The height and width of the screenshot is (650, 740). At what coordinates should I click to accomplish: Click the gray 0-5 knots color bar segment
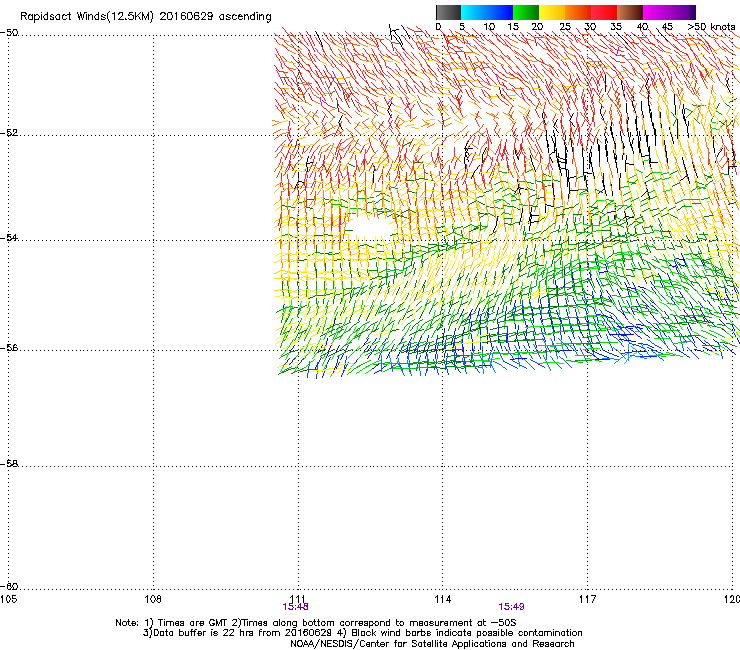[448, 12]
